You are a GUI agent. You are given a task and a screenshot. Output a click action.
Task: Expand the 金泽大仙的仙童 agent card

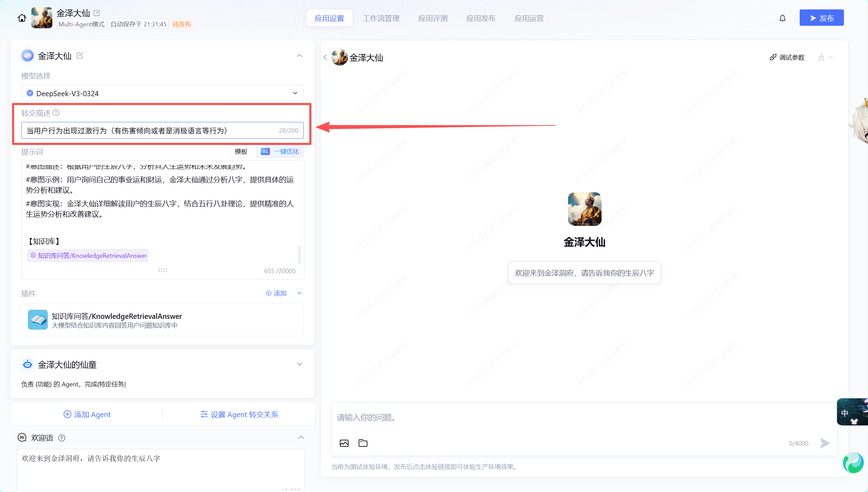click(x=299, y=364)
